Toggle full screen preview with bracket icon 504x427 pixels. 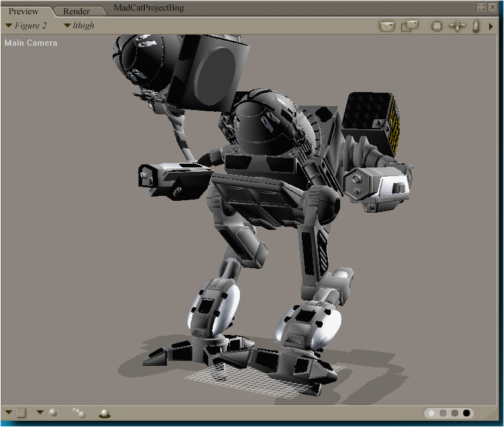click(x=481, y=7)
